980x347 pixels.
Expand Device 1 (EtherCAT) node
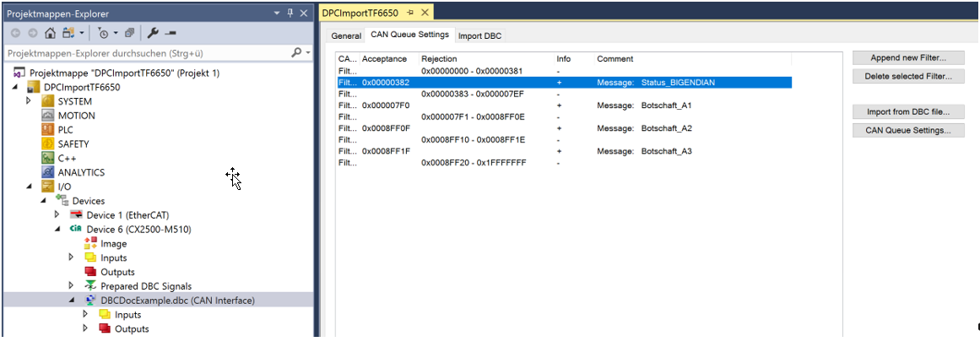[x=57, y=214]
